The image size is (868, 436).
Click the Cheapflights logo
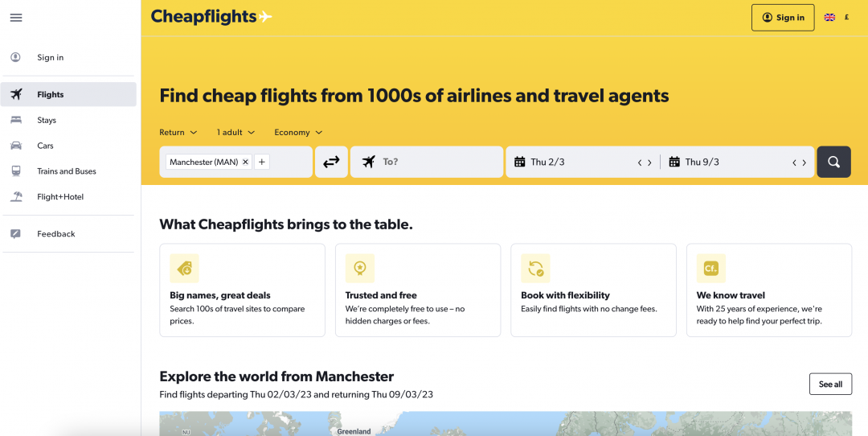[211, 17]
